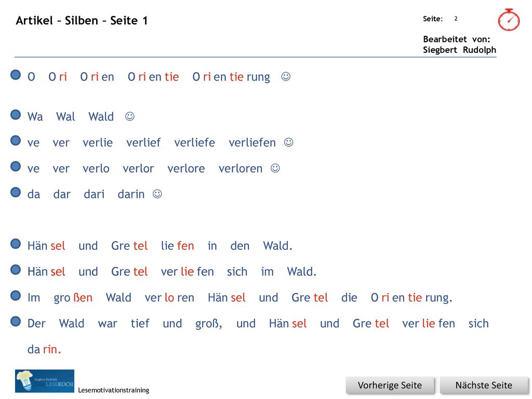Click bullet before 'Im großen Wald' sentence

(x=16, y=296)
